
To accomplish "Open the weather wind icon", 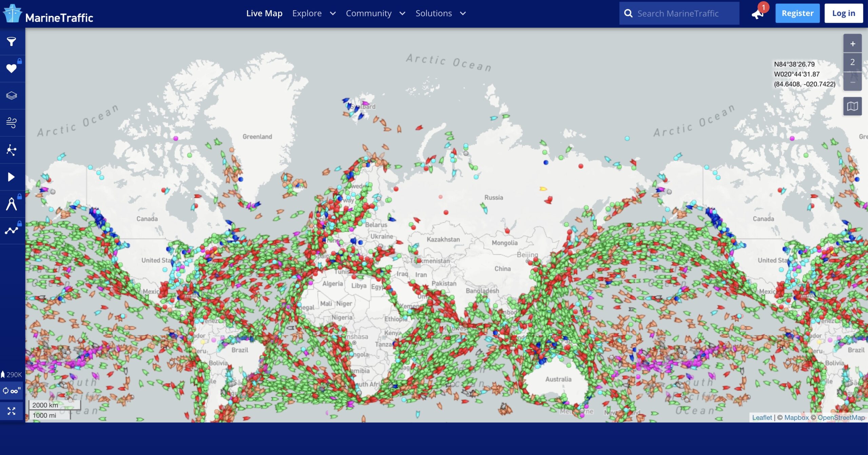I will pyautogui.click(x=12, y=123).
